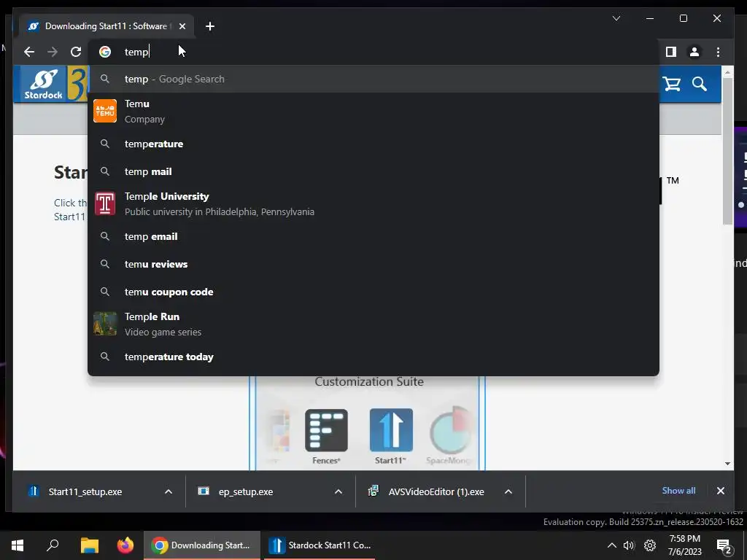Click the Stardock logo on the page
Screen dimensions: 747x560
tap(43, 85)
